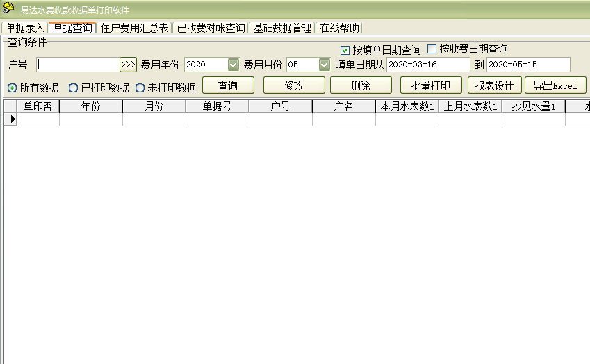Open 基础数据管理 tab
Viewport: 590px width, 364px height.
click(x=281, y=28)
